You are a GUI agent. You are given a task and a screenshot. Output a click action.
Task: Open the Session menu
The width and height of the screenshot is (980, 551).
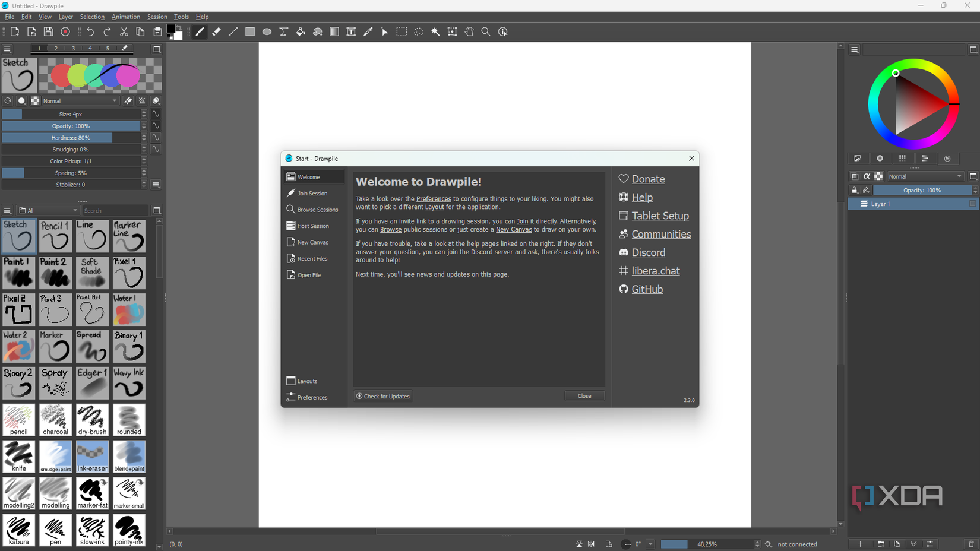pyautogui.click(x=157, y=17)
